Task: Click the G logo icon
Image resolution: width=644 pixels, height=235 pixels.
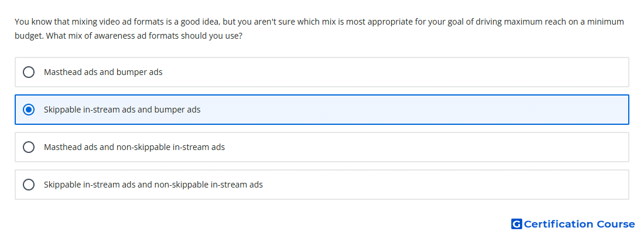Action: coord(516,224)
